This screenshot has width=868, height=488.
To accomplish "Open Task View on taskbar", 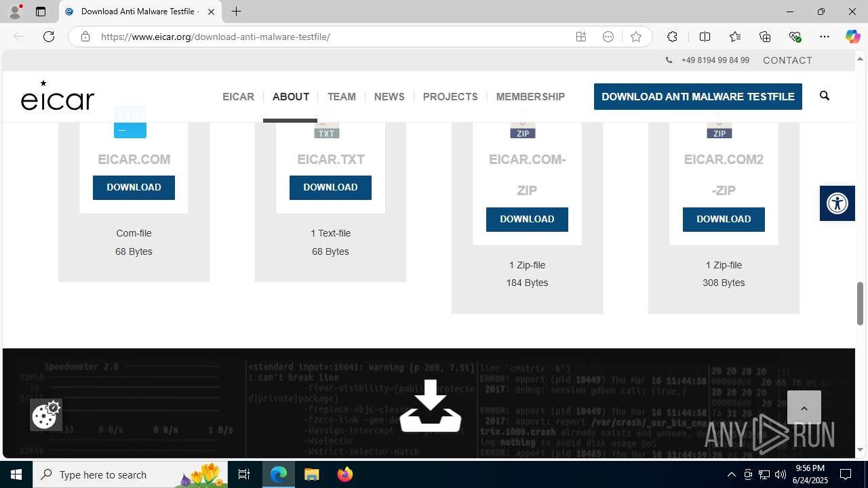I will (x=244, y=474).
